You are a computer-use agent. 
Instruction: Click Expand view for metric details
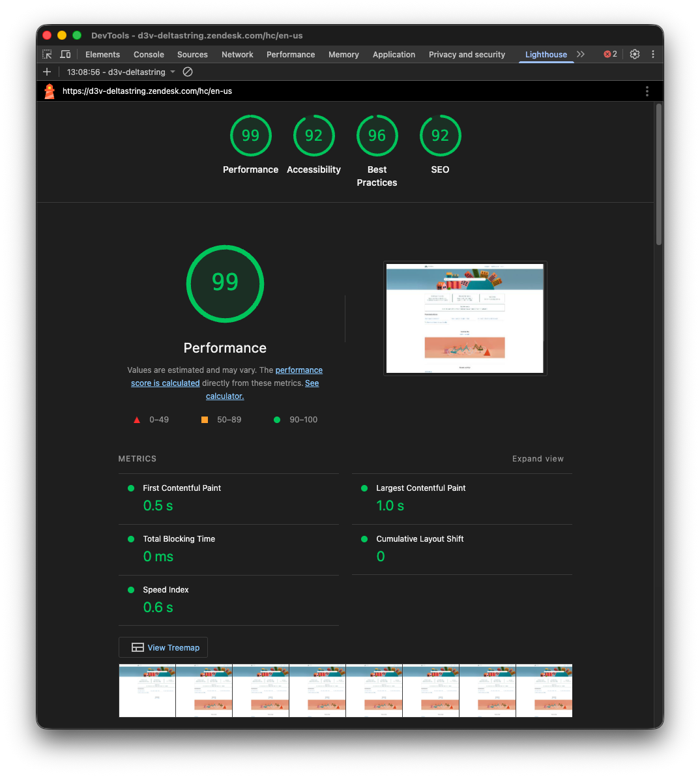tap(538, 459)
